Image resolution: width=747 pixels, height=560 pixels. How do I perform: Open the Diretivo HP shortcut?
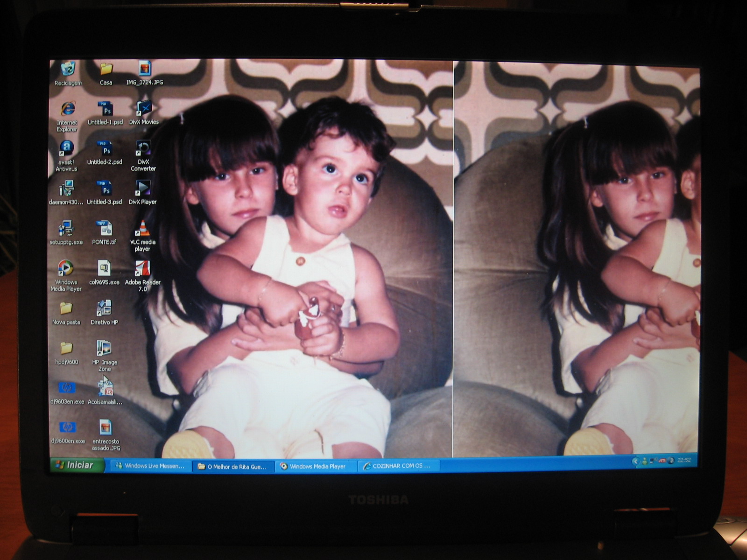(104, 313)
